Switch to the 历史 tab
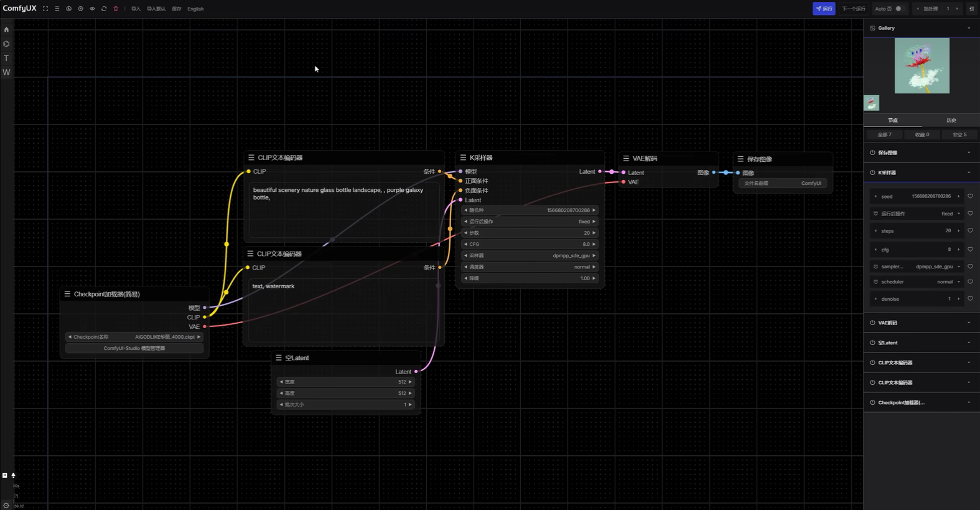The width and height of the screenshot is (980, 510). click(x=951, y=120)
